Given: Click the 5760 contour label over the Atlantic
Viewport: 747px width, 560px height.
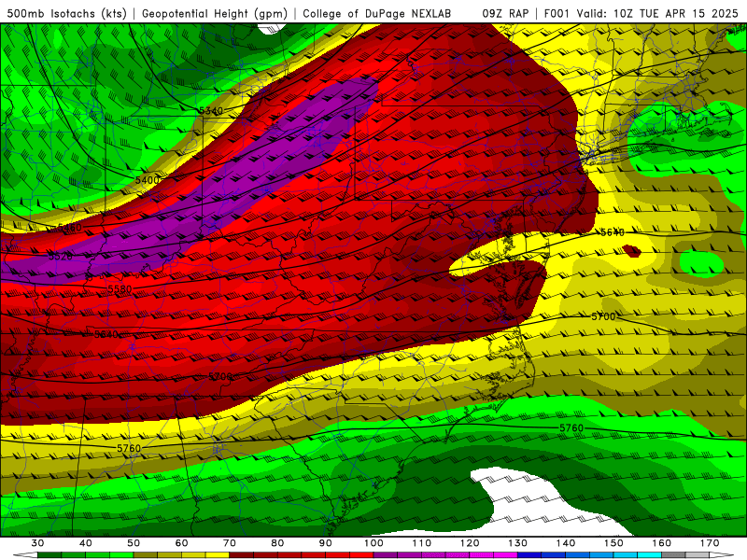Looking at the screenshot, I should click(x=571, y=428).
